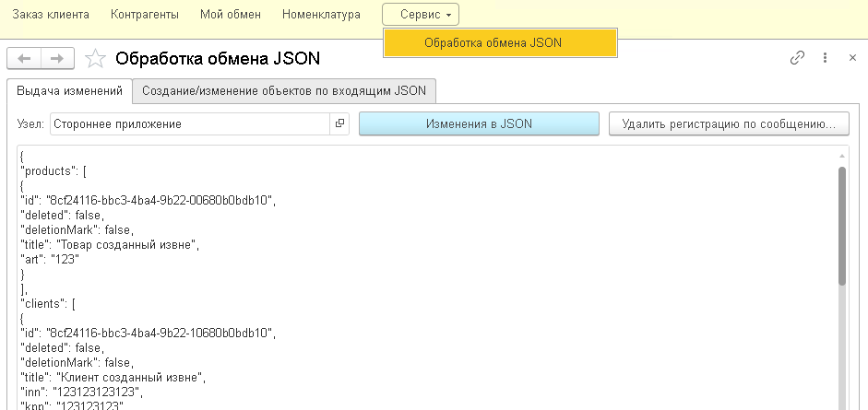Click the open icon in the Узел field
Image resolution: width=868 pixels, height=410 pixels.
click(x=339, y=123)
